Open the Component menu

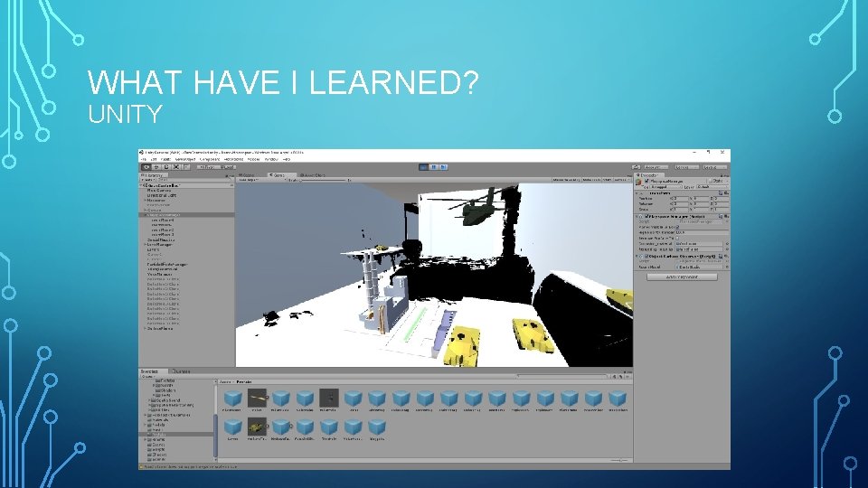pyautogui.click(x=209, y=159)
